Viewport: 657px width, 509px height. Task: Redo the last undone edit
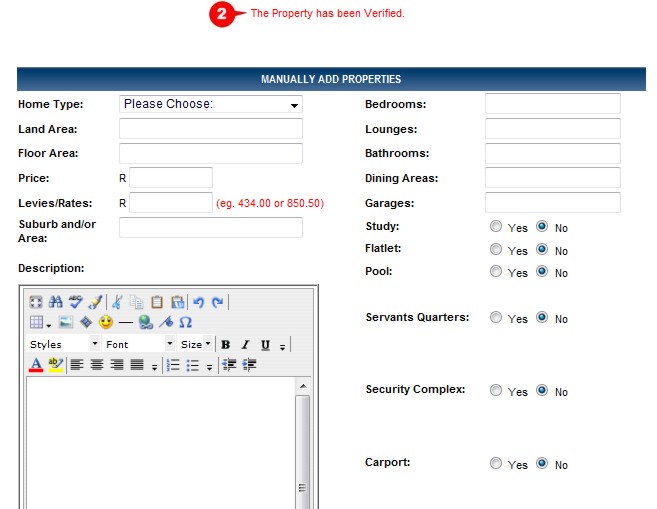pos(217,302)
